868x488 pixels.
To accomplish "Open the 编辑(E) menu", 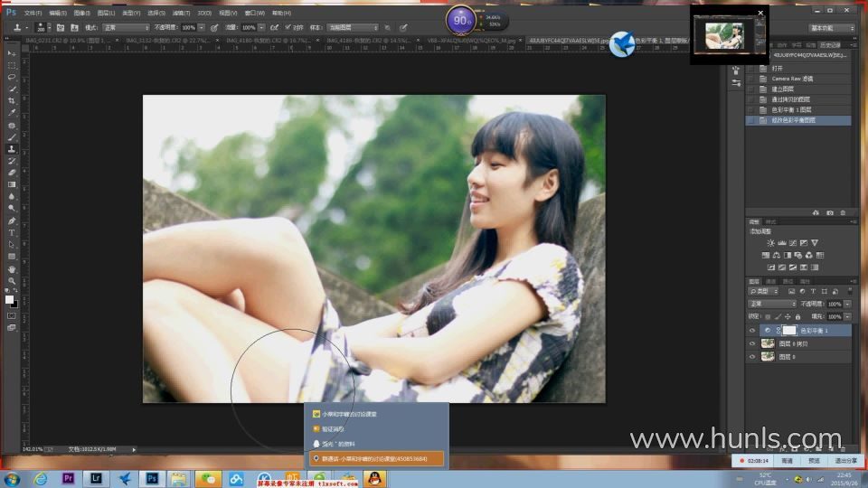I will [58, 13].
